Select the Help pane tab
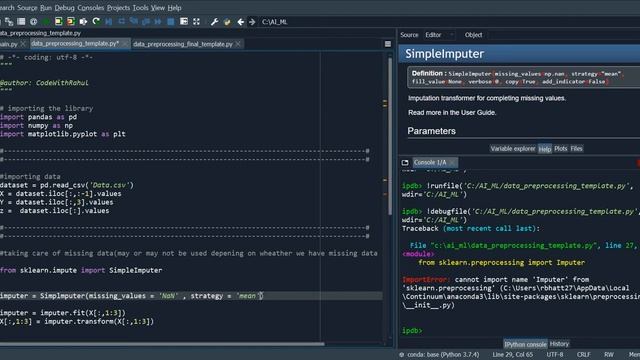640x360 pixels. [544, 149]
